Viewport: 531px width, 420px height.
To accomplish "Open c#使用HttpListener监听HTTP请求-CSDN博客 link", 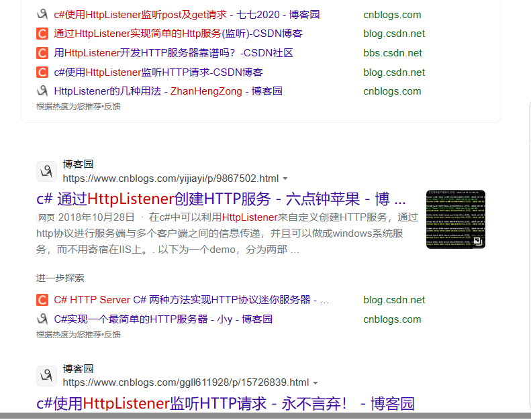I will [158, 72].
